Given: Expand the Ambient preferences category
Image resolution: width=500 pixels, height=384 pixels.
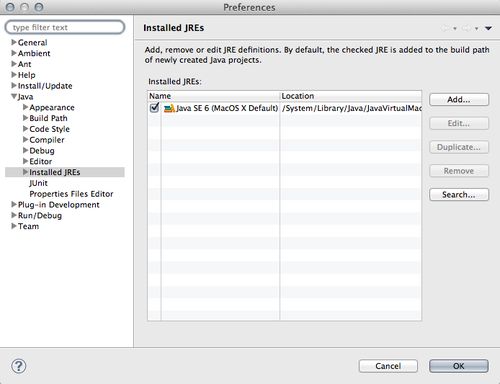Looking at the screenshot, I should point(14,53).
